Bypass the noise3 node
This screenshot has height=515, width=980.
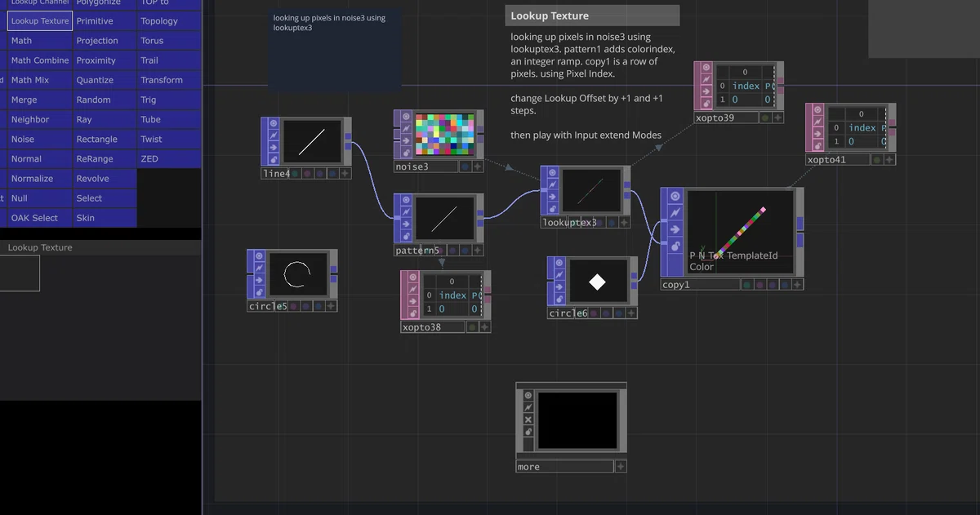pyautogui.click(x=407, y=140)
